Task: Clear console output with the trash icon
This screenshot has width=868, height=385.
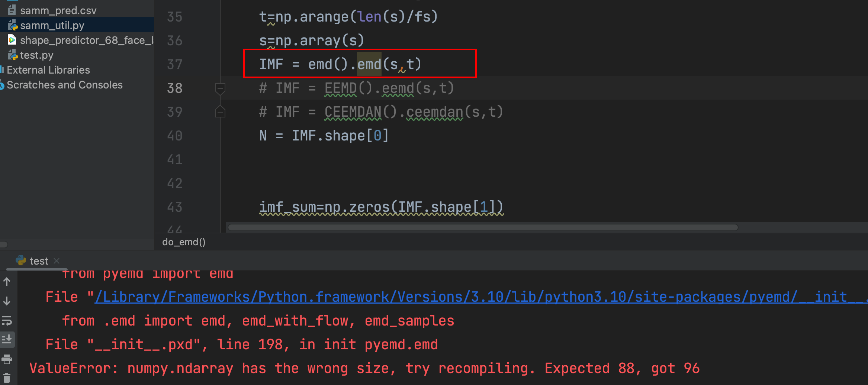Action: [8, 376]
